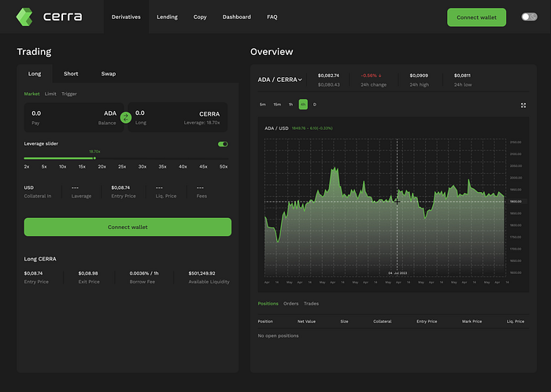The image size is (551, 392).
Task: Open the Positions tab
Action: click(x=268, y=304)
